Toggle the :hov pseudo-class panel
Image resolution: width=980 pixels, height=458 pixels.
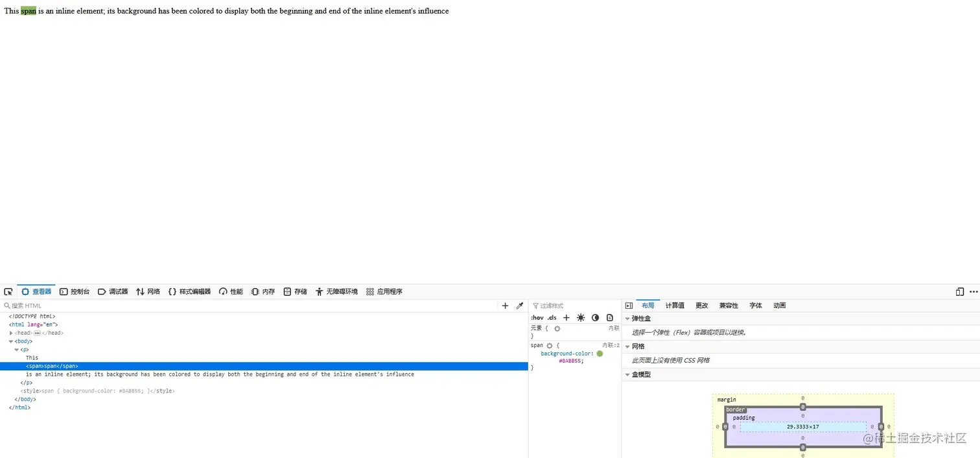click(537, 318)
